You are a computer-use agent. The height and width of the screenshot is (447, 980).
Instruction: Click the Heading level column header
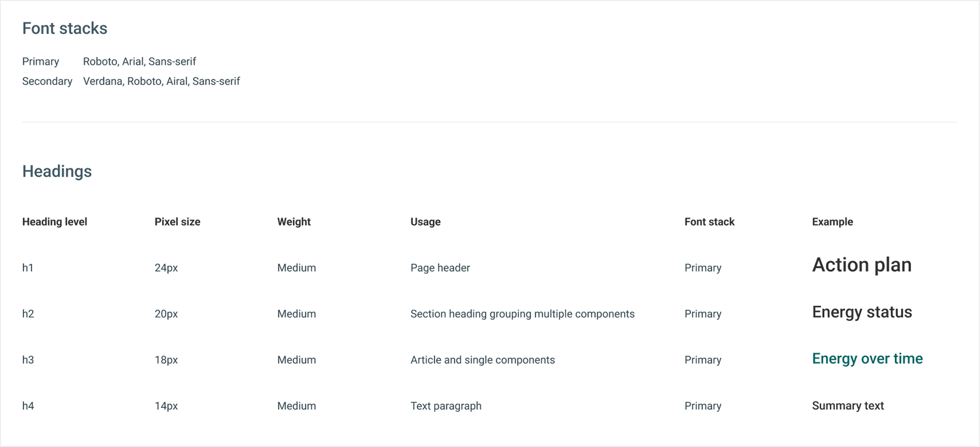pos(55,222)
